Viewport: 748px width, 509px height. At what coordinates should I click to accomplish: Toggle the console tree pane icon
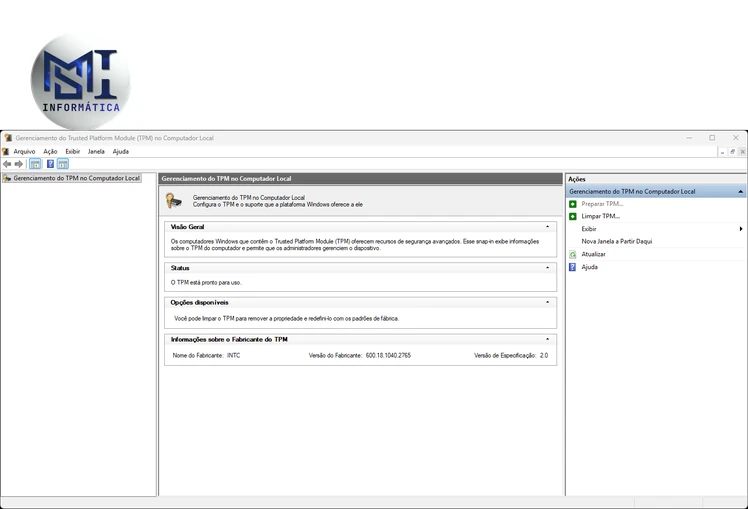tap(35, 164)
